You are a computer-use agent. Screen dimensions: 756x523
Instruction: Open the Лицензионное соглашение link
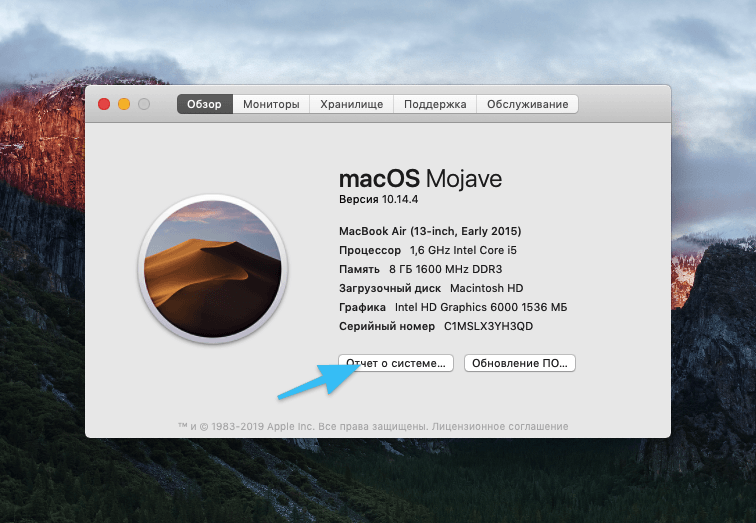pos(500,427)
